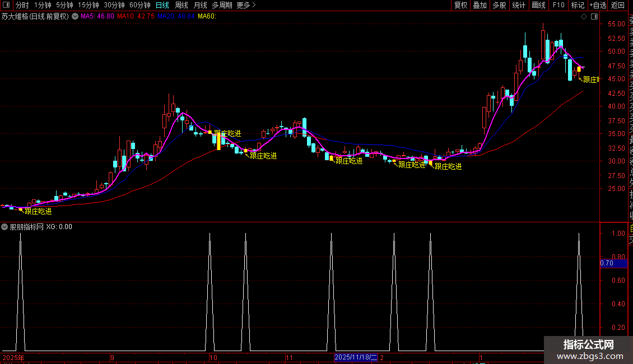The image size is (633, 364).
Task: Open the 更多 periods expander
Action: [x=246, y=6]
